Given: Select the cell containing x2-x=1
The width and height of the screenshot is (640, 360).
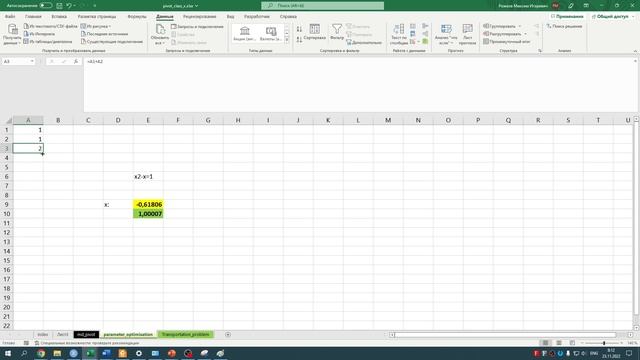Looking at the screenshot, I should click(148, 176).
